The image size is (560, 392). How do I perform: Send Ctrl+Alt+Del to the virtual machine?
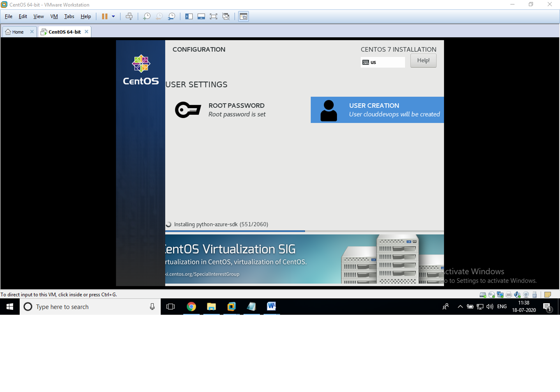point(129,16)
